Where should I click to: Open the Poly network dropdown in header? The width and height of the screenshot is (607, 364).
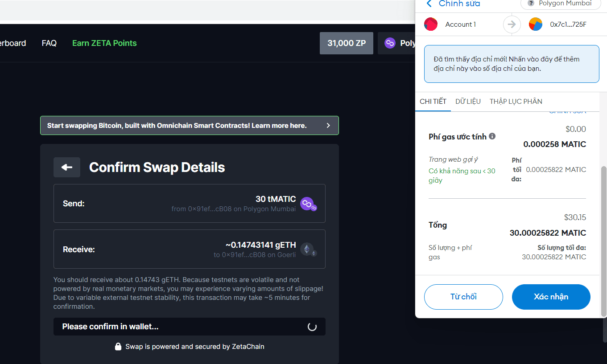click(x=397, y=43)
